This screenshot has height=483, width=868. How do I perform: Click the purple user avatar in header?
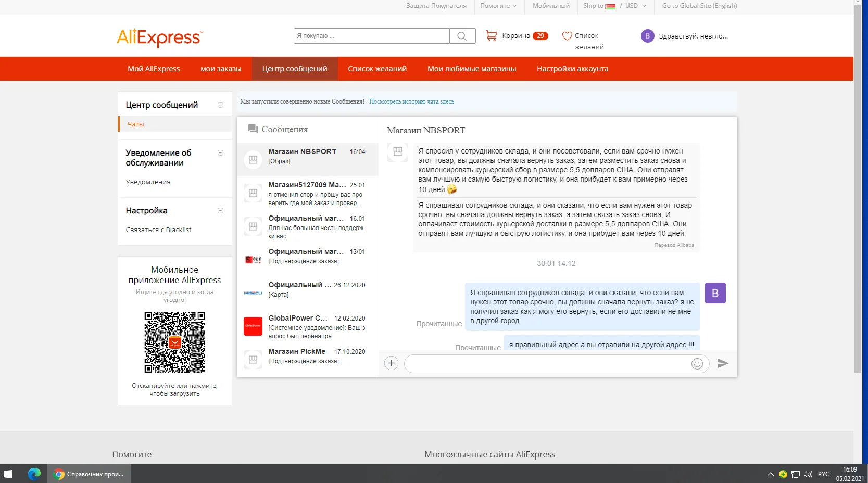coord(647,36)
